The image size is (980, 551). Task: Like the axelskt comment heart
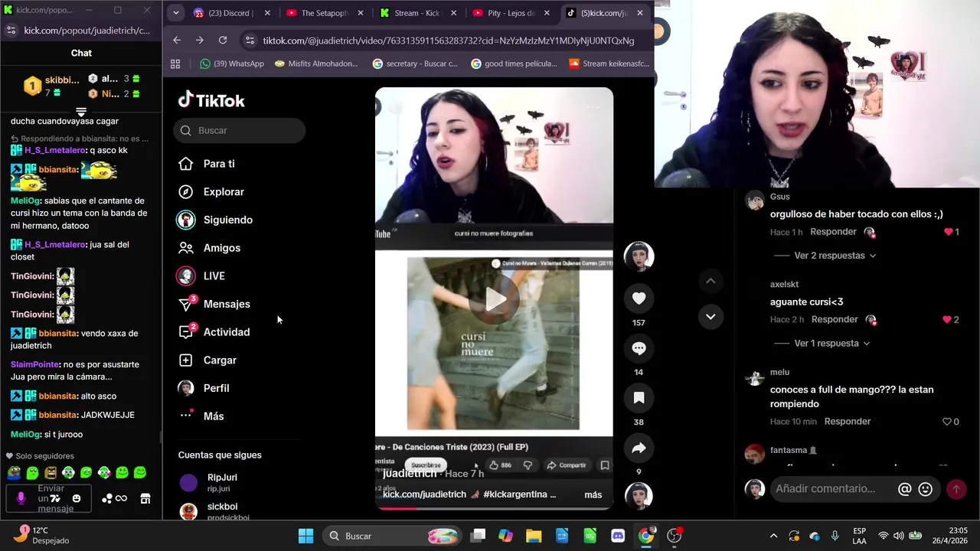(947, 320)
